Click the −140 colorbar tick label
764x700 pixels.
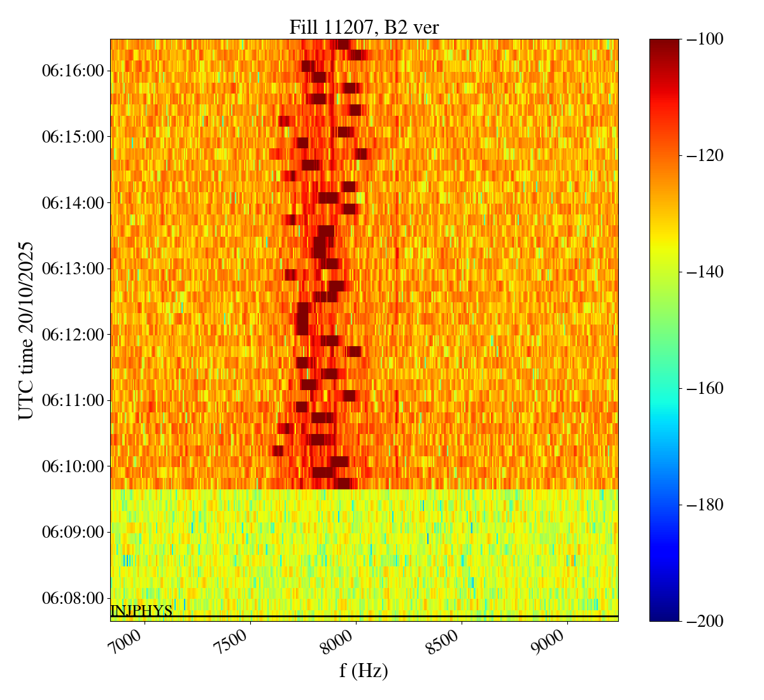coord(705,272)
